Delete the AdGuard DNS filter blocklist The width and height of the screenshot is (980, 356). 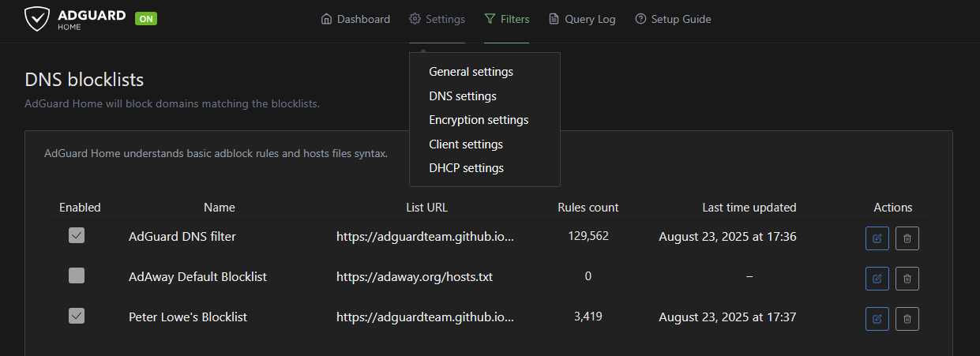(x=907, y=238)
